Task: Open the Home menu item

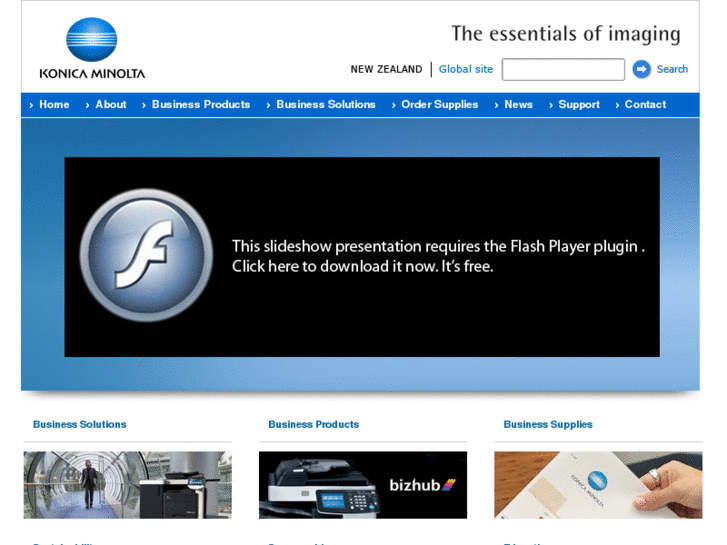Action: coord(54,104)
